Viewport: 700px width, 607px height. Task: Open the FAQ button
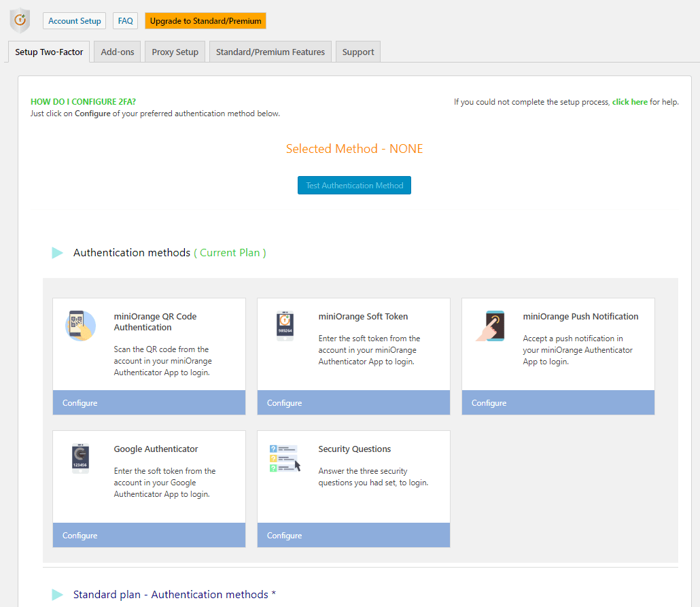[126, 21]
